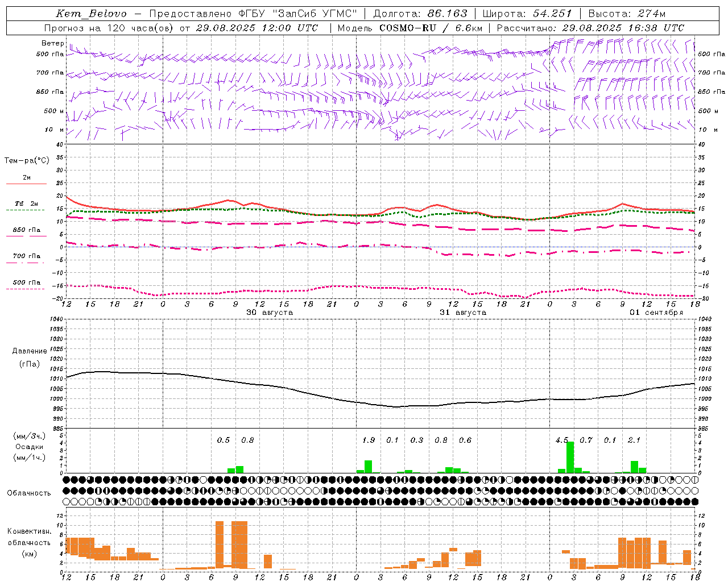This screenshot has height=582, width=728.
Task: Click the 'Тем-ра(°C)' temperature panel label
Action: (27, 161)
